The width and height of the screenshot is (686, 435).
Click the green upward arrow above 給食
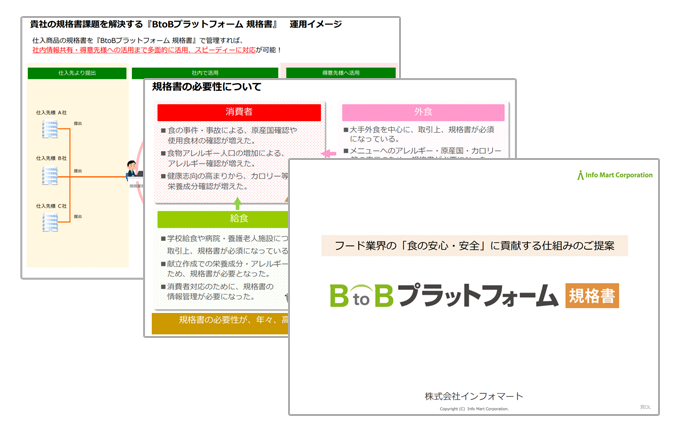(x=238, y=203)
